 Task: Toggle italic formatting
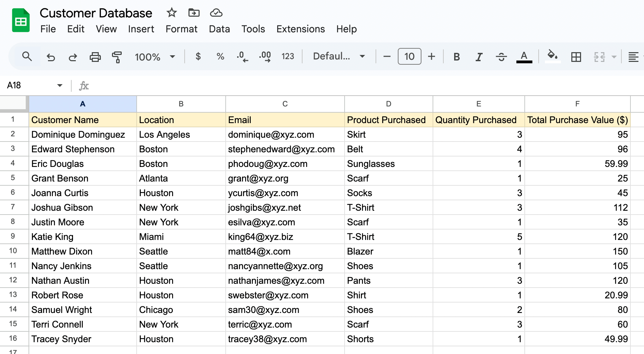click(479, 56)
